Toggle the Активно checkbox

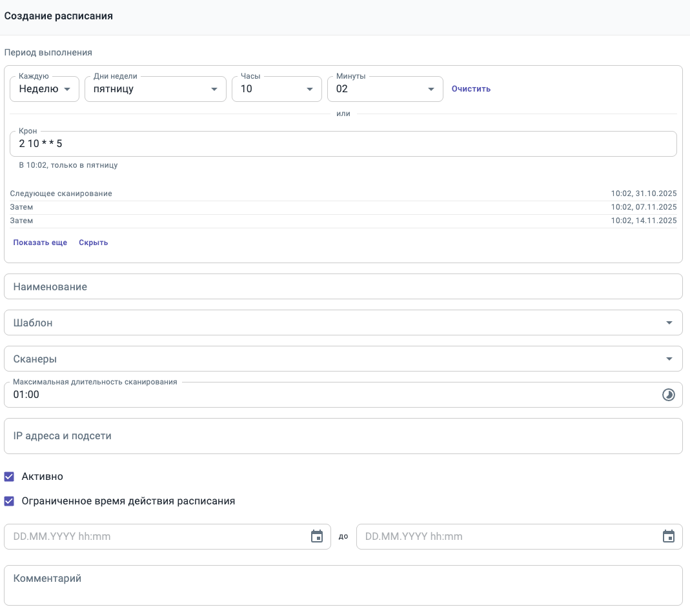tap(9, 477)
